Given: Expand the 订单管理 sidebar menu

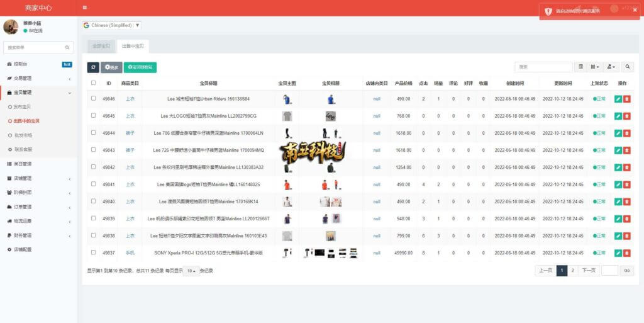Looking at the screenshot, I should pos(38,207).
